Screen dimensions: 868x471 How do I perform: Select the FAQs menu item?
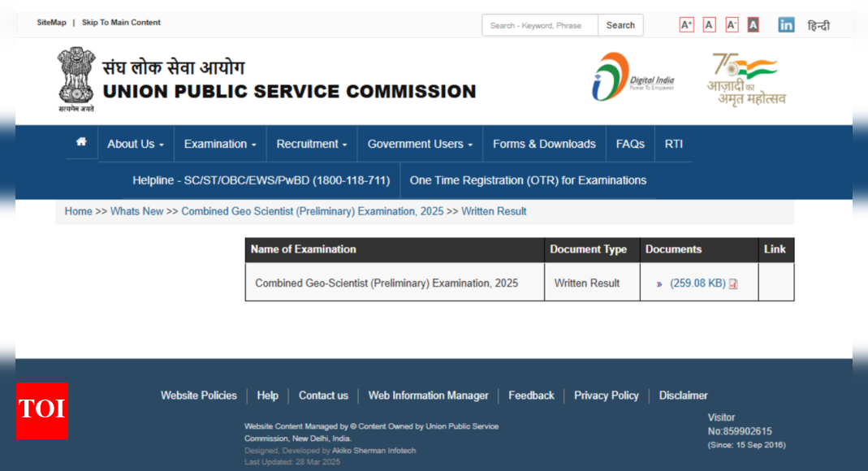coord(630,144)
